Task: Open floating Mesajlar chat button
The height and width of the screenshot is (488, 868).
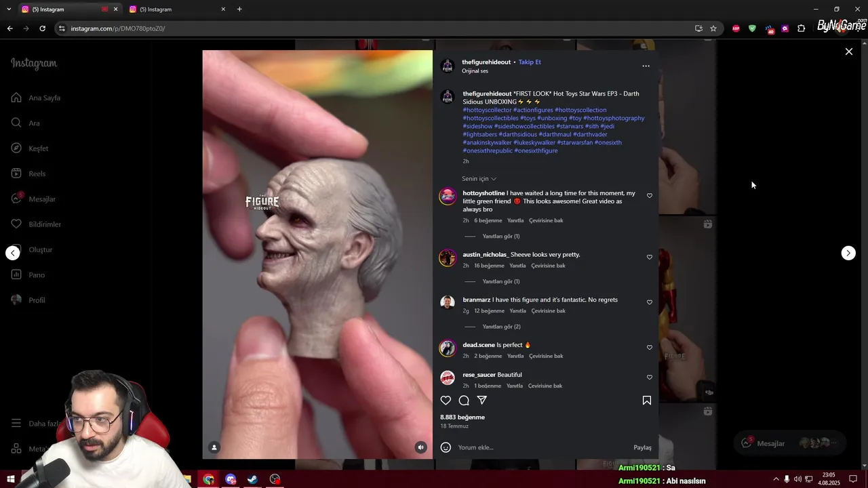Action: click(x=790, y=443)
